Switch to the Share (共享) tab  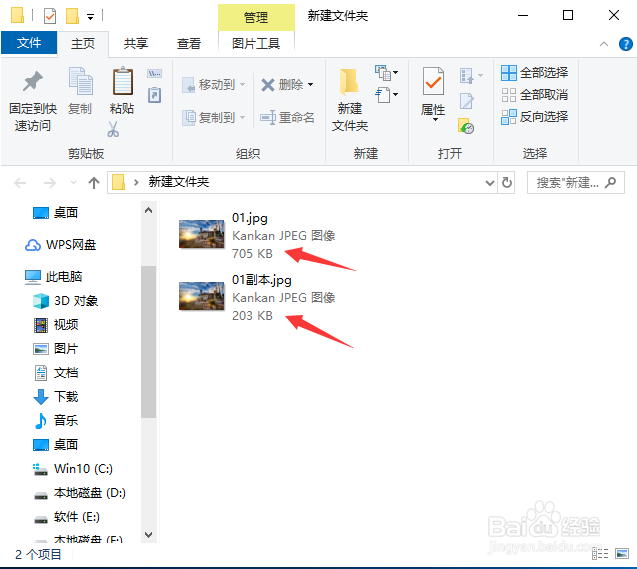(x=136, y=43)
